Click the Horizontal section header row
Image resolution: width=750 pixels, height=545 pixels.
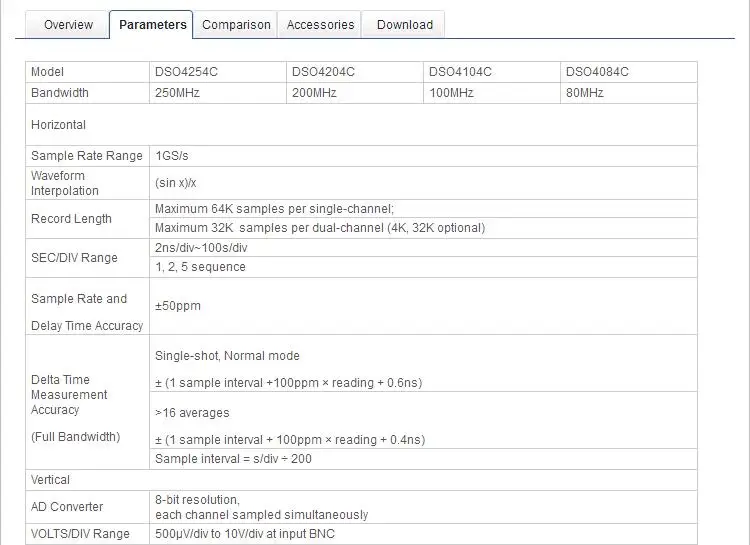pyautogui.click(x=361, y=124)
